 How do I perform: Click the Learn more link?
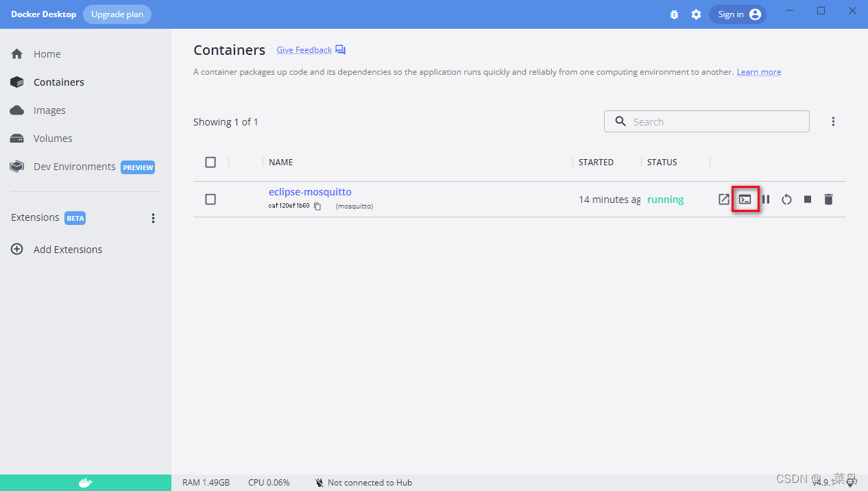[758, 71]
